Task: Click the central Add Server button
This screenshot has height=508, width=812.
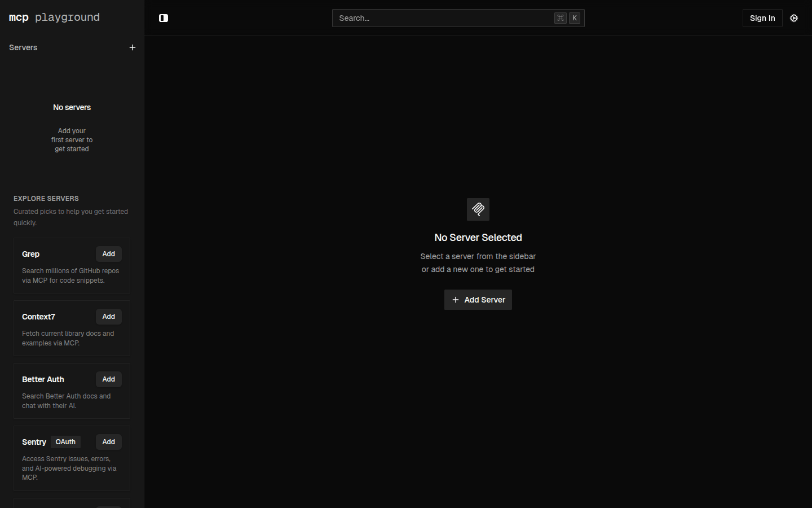Action: coord(478,300)
